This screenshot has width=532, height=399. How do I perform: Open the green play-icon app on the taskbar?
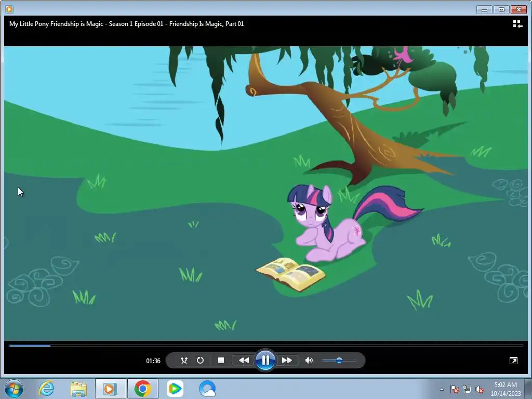[x=175, y=389]
